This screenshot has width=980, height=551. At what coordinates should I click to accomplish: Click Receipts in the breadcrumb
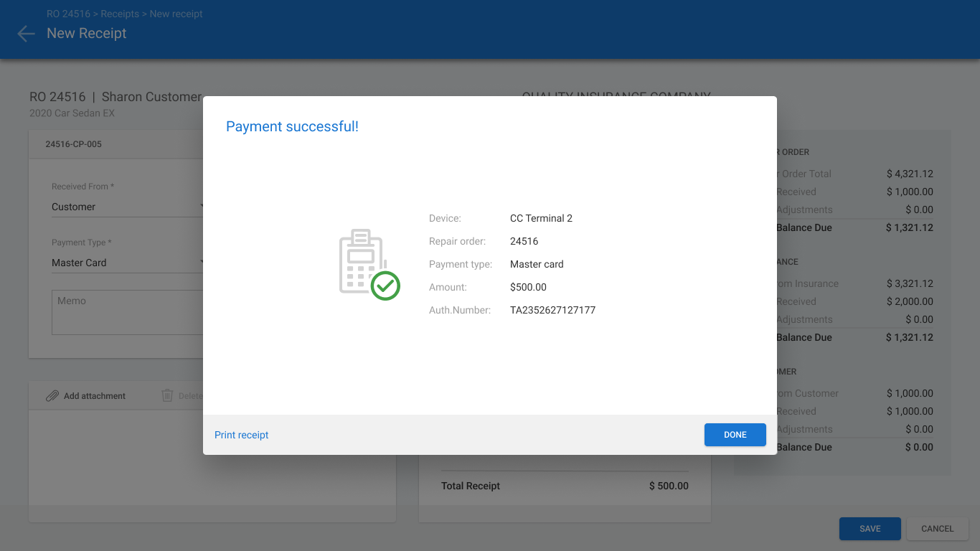120,14
